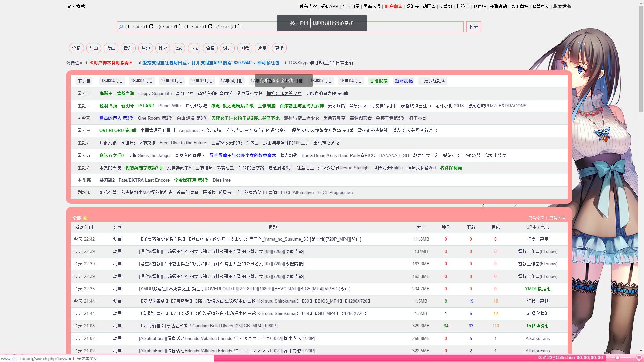Screen dimensions: 644x362
Task: Sort by the 大小 column header
Action: coord(421,227)
